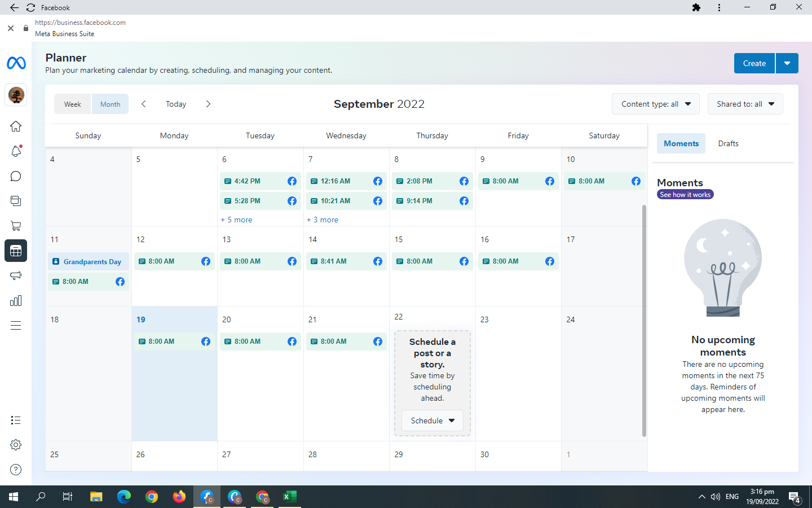The height and width of the screenshot is (508, 812).
Task: Close the page with the X beside URL
Action: [x=11, y=28]
